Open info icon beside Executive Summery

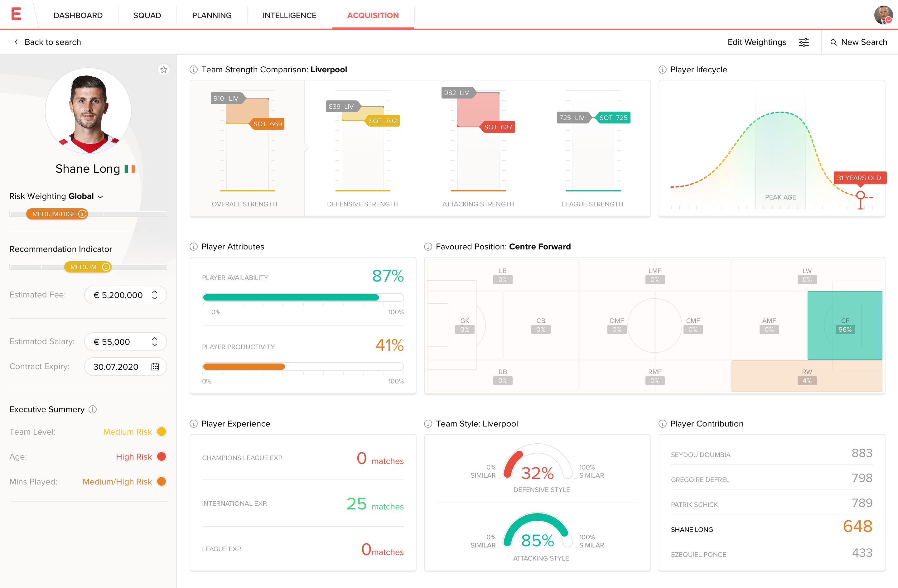[92, 409]
